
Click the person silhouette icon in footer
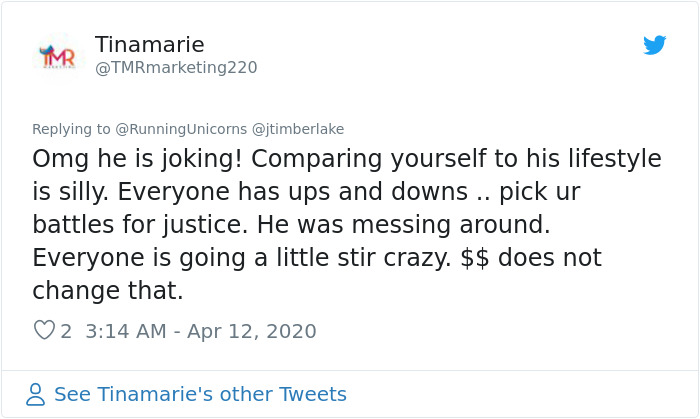point(36,394)
